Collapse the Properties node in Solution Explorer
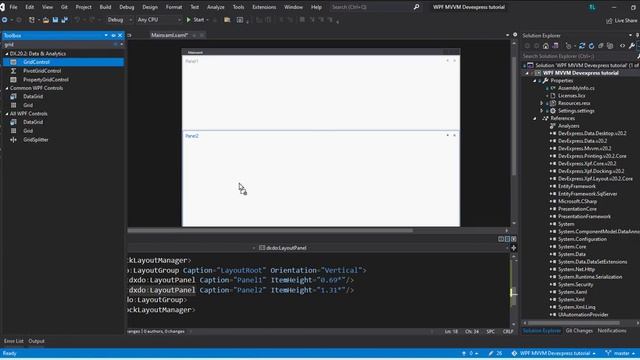 (x=534, y=80)
